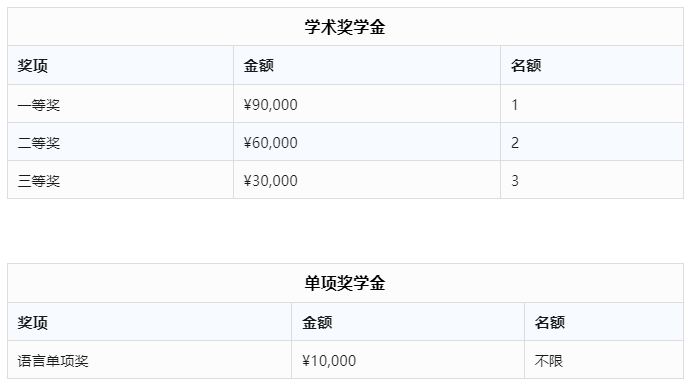689x383 pixels.
Task: Select the 一等奖 cell
Action: 120,104
